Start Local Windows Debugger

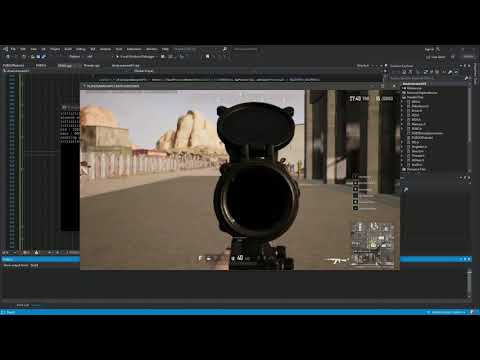[x=136, y=57]
